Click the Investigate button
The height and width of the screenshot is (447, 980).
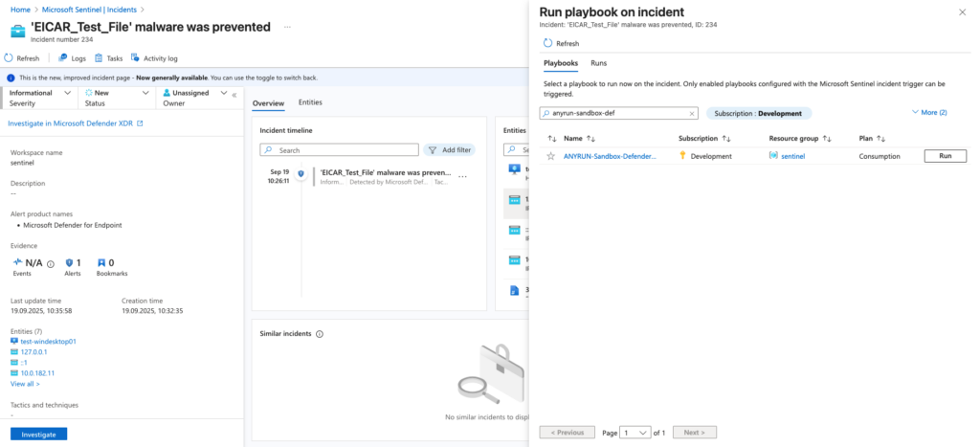click(x=38, y=434)
